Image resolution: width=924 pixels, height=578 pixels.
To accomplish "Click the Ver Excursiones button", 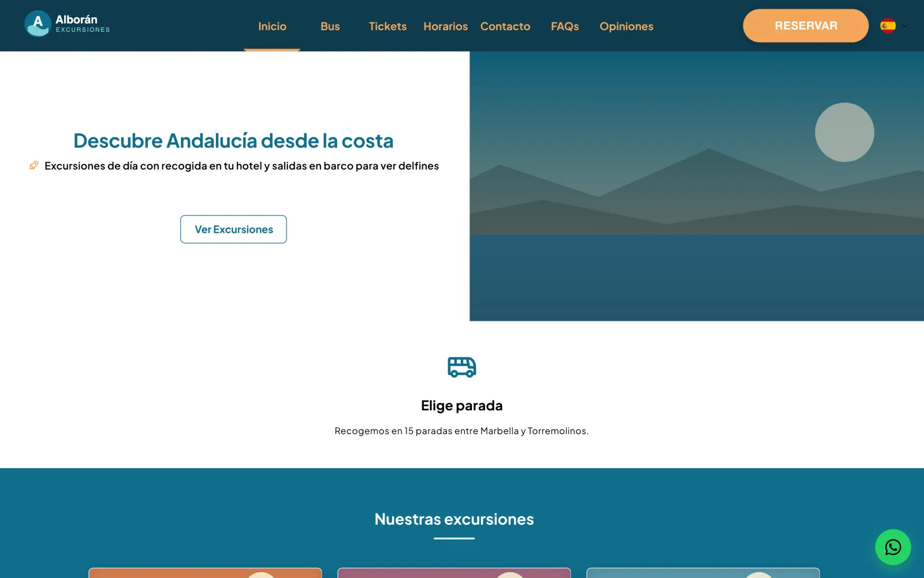I will tap(233, 229).
